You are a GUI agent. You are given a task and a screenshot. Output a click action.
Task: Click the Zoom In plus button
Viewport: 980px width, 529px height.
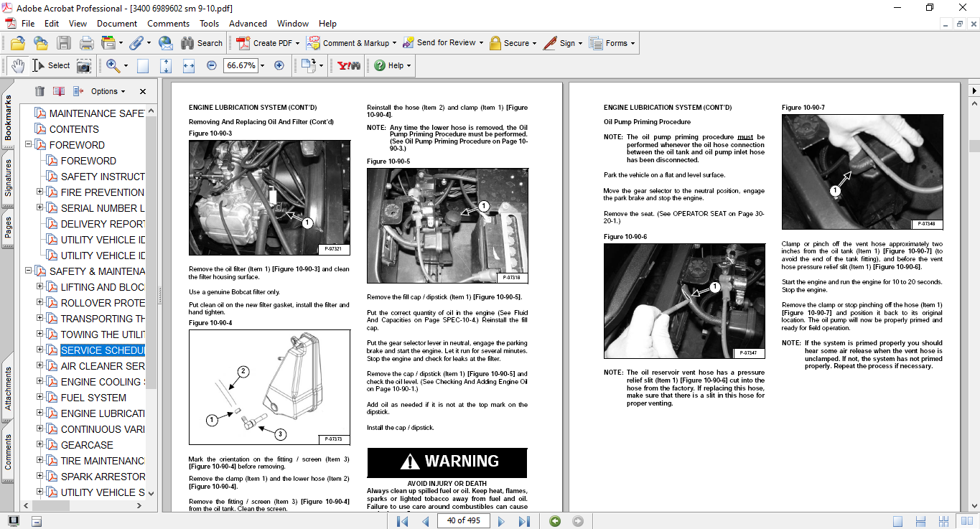pos(279,65)
